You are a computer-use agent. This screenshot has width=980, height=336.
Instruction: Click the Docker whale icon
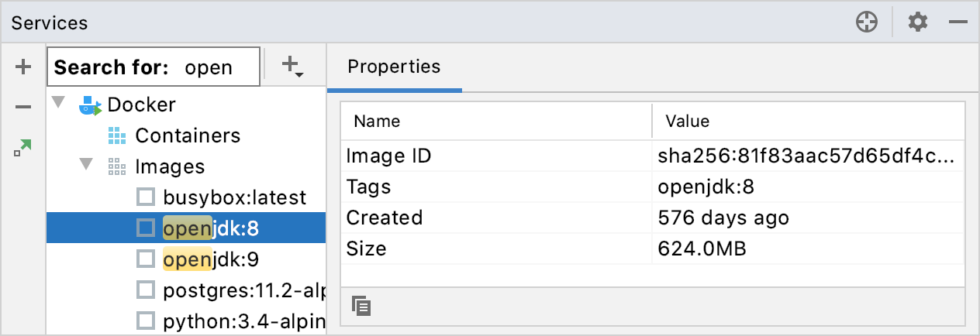point(91,105)
